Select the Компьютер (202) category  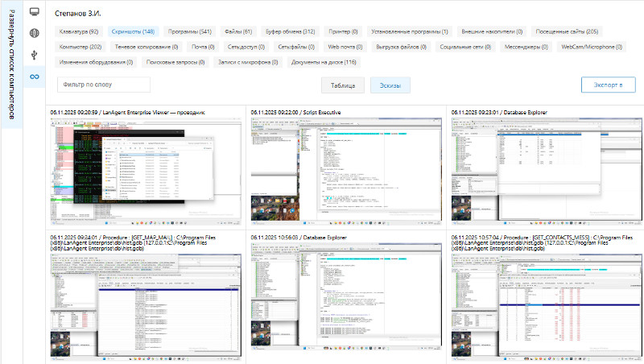click(80, 47)
